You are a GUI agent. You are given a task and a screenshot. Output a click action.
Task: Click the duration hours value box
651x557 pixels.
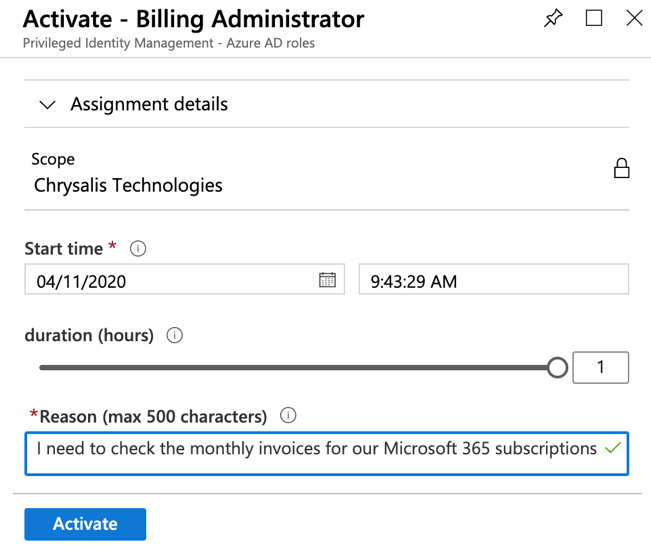point(600,368)
